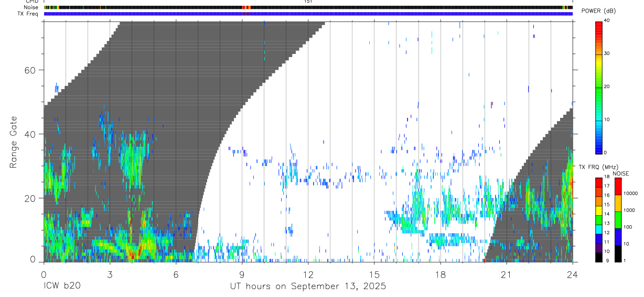The height and width of the screenshot is (297, 644).
Task: Click the 151 CPID value at top
Action: [308, 2]
